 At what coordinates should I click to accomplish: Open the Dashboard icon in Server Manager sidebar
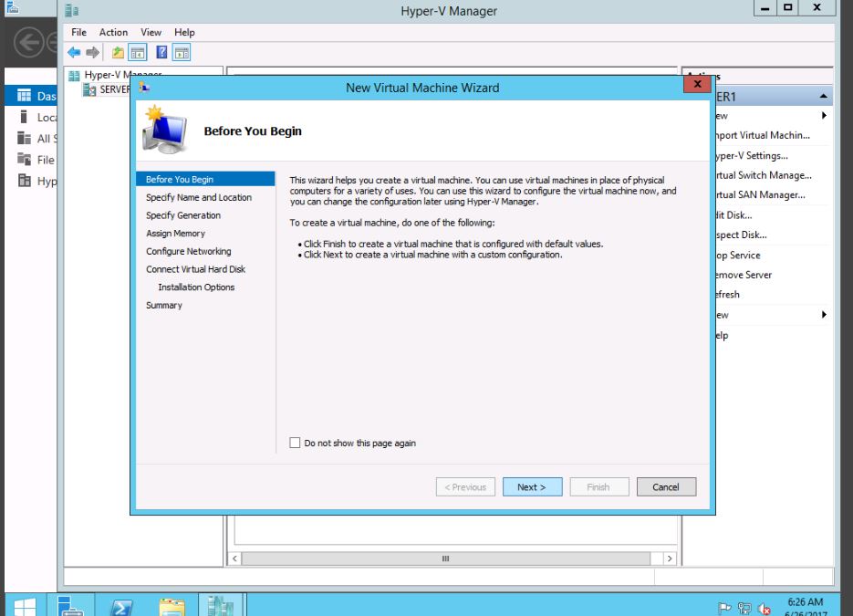pos(24,96)
